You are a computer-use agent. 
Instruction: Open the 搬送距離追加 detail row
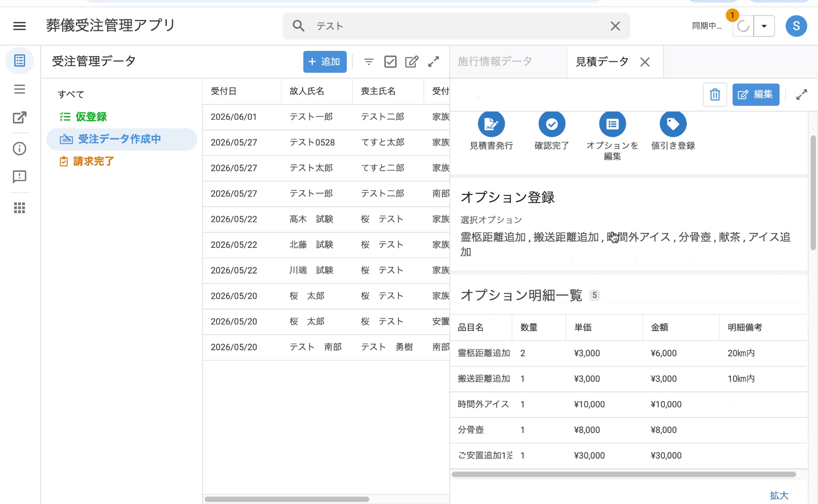tap(628, 379)
